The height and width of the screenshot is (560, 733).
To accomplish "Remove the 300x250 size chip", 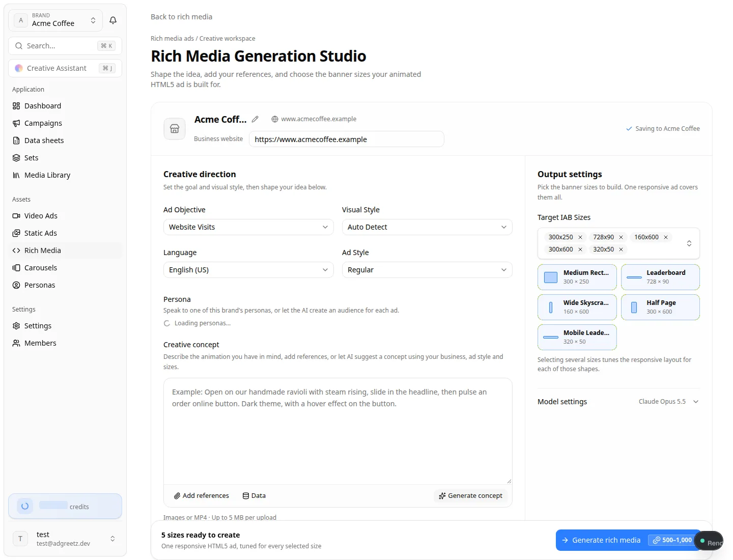I will [x=580, y=237].
